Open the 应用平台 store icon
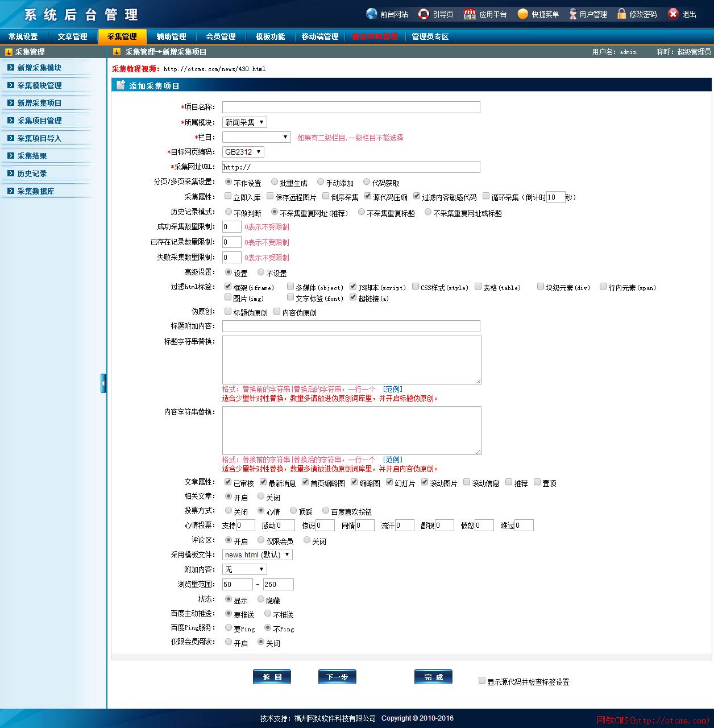The width and height of the screenshot is (714, 728). pyautogui.click(x=470, y=14)
